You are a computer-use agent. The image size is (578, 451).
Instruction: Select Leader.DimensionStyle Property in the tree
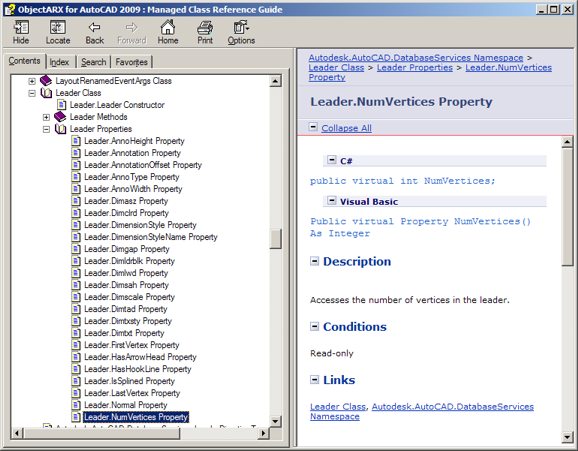pyautogui.click(x=140, y=225)
